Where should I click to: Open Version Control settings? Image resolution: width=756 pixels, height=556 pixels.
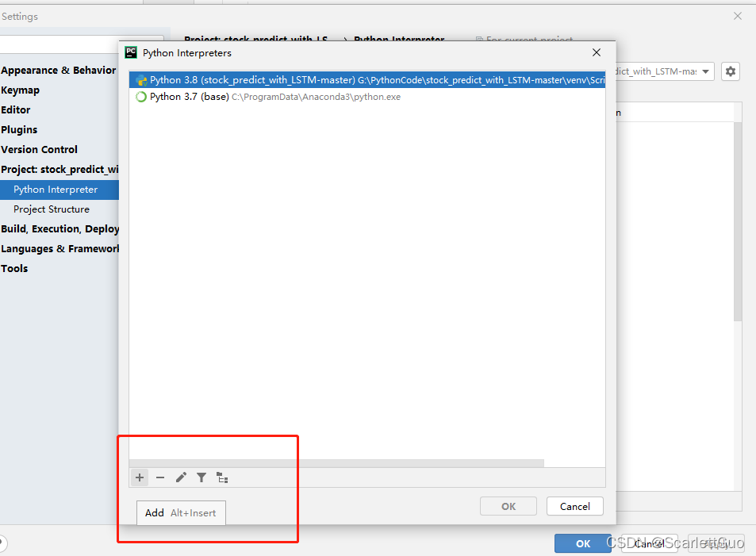tap(39, 149)
